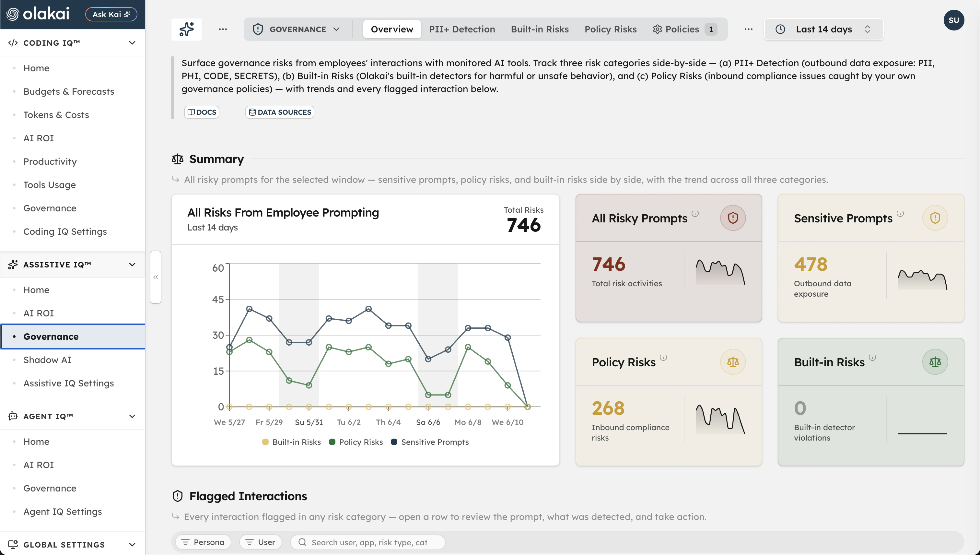Screen dimensions: 980x555
Task: Switch to the Overview tab
Action: click(x=392, y=30)
